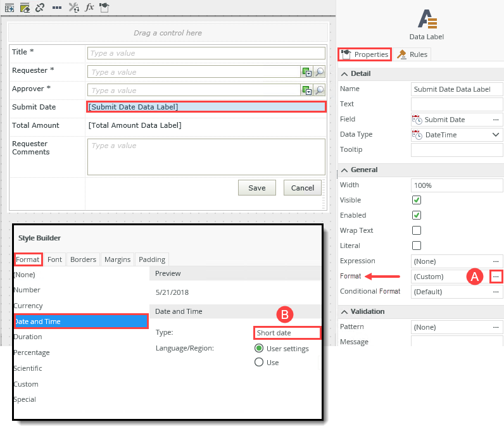This screenshot has height=436, width=504.
Task: Collapse the Validation section
Action: tap(344, 312)
